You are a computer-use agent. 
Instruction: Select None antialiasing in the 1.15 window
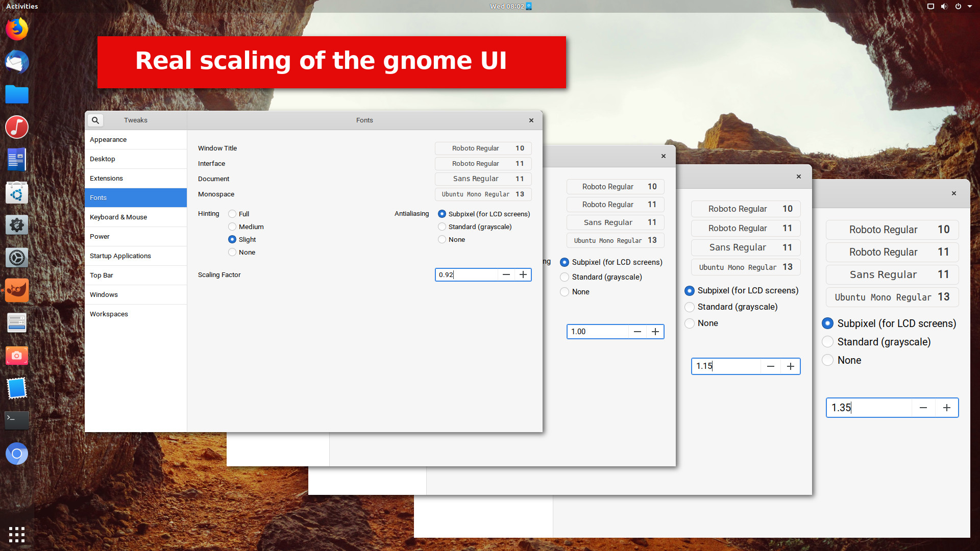point(701,323)
